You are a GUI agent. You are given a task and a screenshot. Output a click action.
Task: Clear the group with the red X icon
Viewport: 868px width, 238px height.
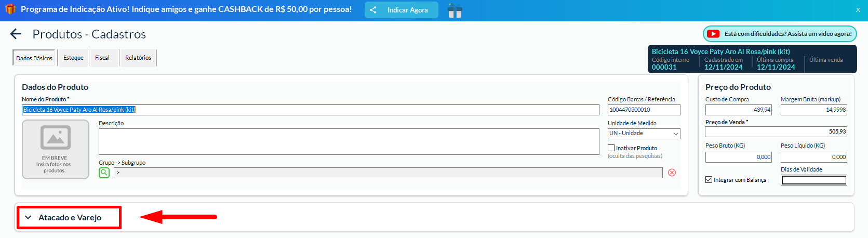pos(672,173)
